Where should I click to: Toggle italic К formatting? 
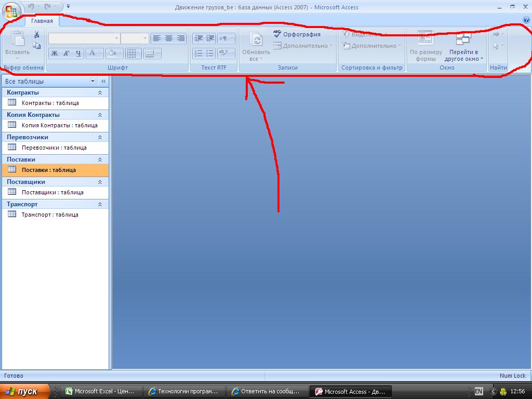click(x=66, y=54)
